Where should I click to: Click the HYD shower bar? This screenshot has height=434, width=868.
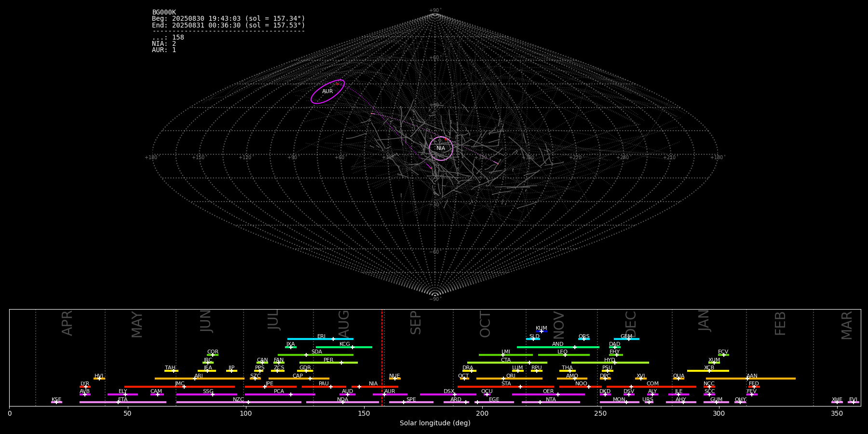tap(610, 363)
